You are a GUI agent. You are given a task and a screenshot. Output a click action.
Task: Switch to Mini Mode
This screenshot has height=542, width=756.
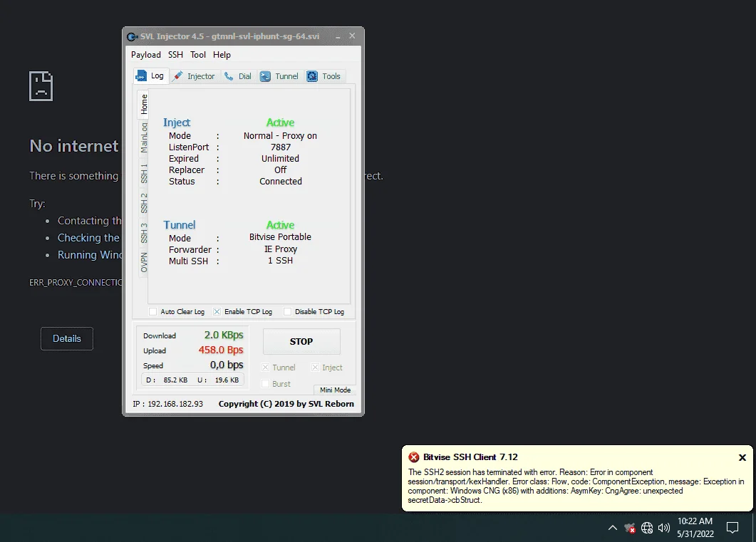pos(335,390)
